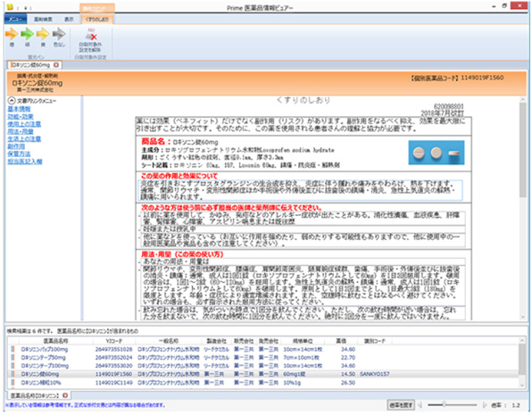Sort results by YJコード column header
532x415 pixels.
point(114,341)
